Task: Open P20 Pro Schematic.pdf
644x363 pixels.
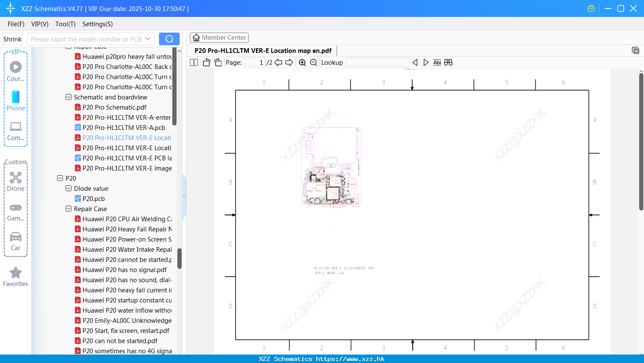Action: click(x=114, y=107)
